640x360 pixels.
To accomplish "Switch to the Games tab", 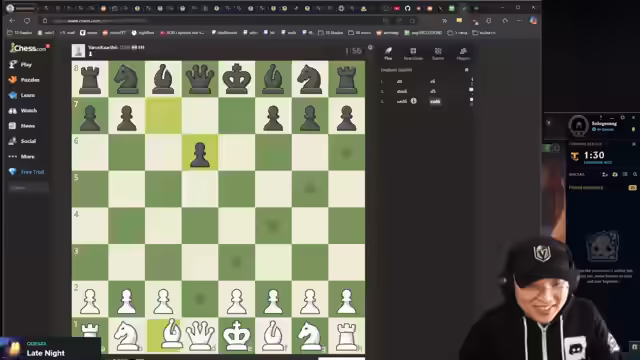I will point(438,53).
